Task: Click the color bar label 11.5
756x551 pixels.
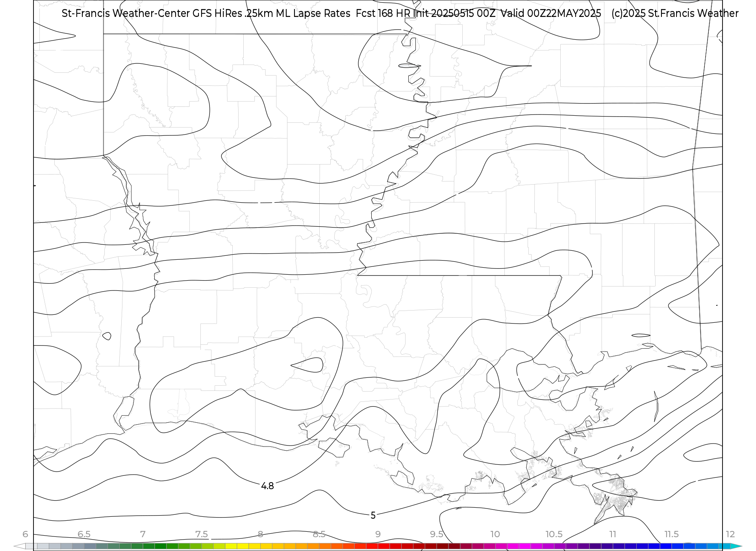Action: [671, 534]
